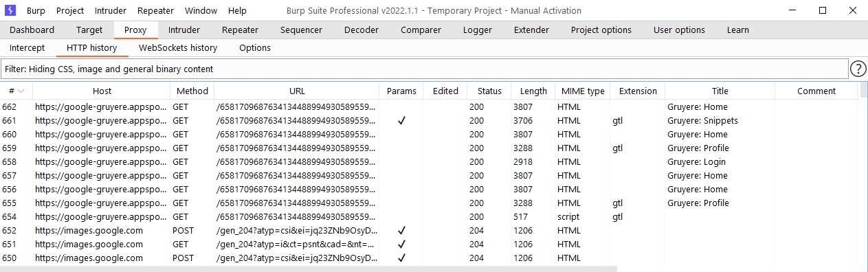Open the Learn tab
The width and height of the screenshot is (868, 272).
pyautogui.click(x=738, y=30)
